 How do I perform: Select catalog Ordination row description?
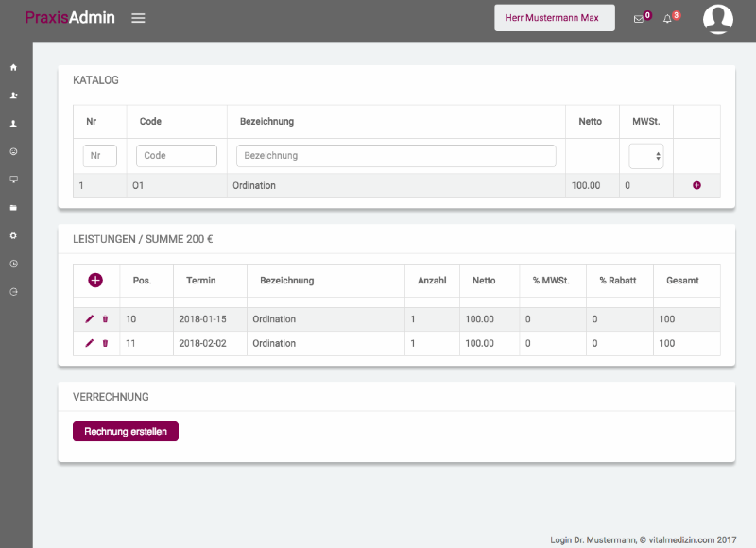click(254, 185)
